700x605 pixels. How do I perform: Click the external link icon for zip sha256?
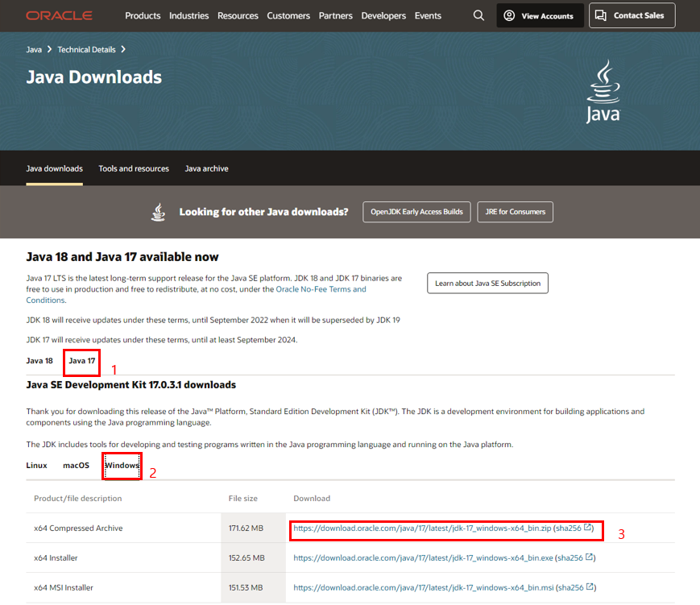pos(587,528)
